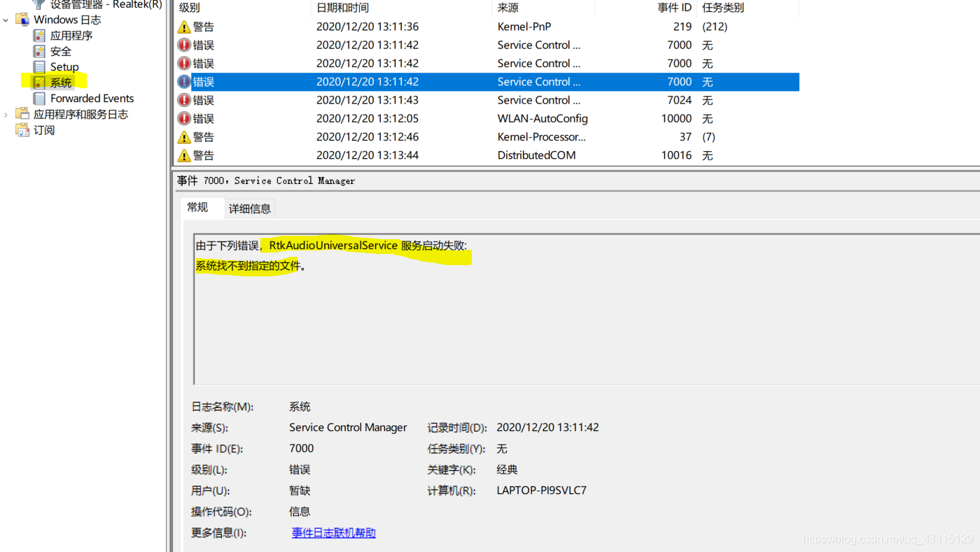
Task: Click the 系统找不到指定的文件 message line
Action: 251,266
